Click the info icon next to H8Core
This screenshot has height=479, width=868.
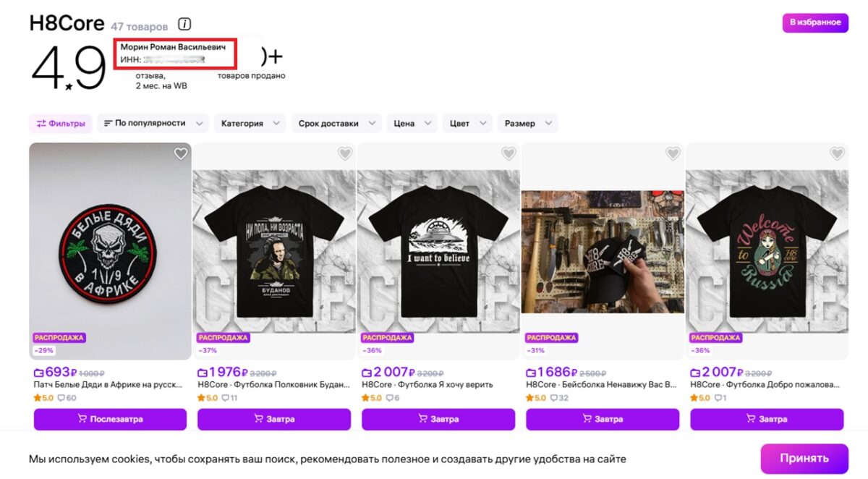(184, 24)
